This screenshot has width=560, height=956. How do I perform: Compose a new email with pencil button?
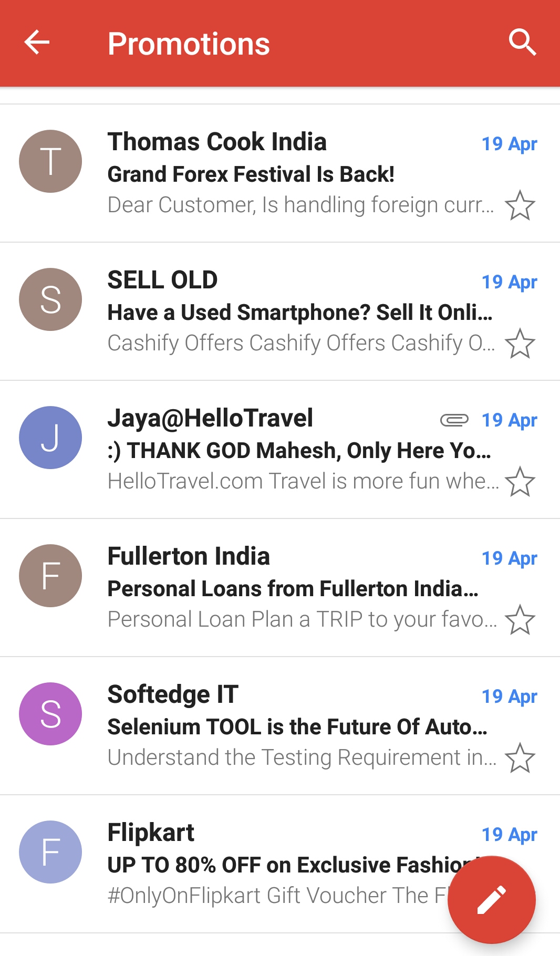point(492,899)
